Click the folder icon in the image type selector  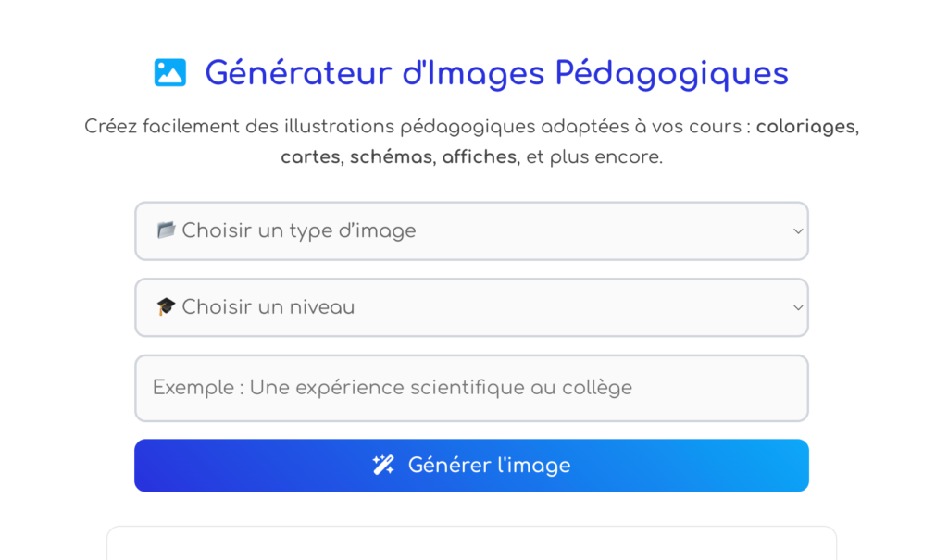click(167, 230)
